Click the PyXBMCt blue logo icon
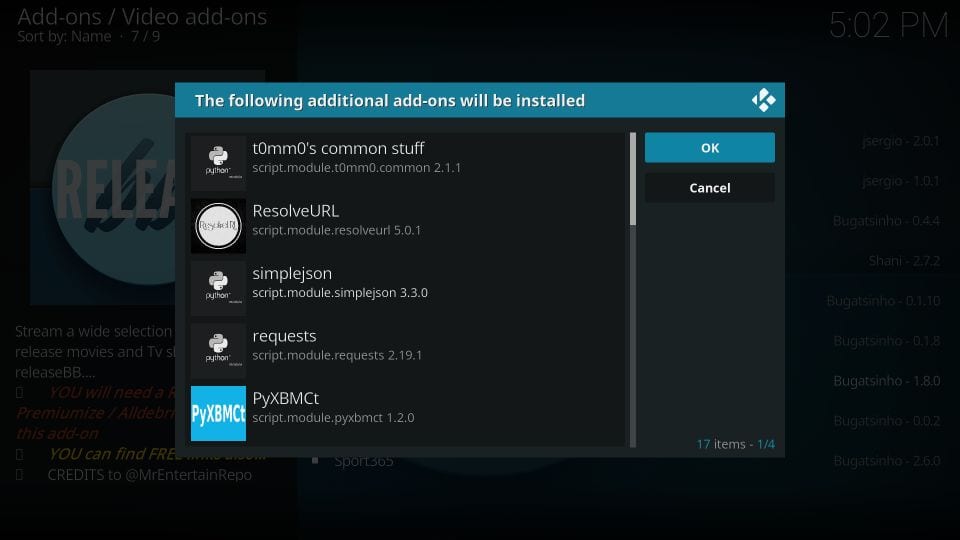This screenshot has height=540, width=960. pyautogui.click(x=218, y=413)
